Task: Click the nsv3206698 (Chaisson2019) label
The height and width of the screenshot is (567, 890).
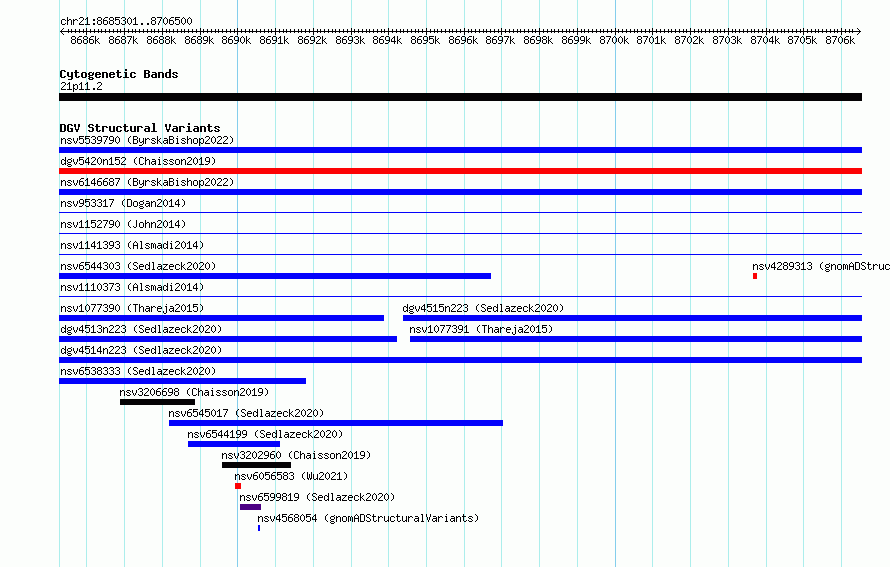Action: pyautogui.click(x=194, y=392)
